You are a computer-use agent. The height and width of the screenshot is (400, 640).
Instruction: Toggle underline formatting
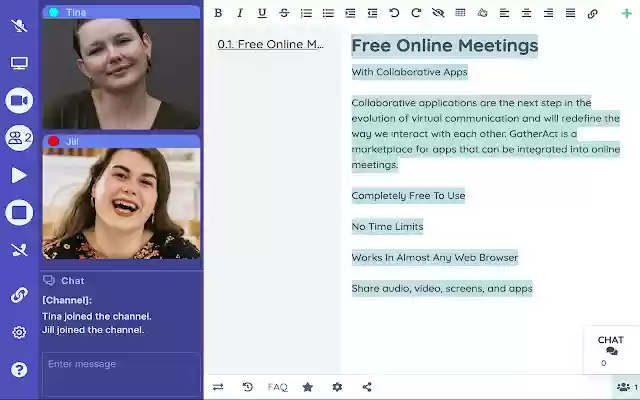[262, 13]
